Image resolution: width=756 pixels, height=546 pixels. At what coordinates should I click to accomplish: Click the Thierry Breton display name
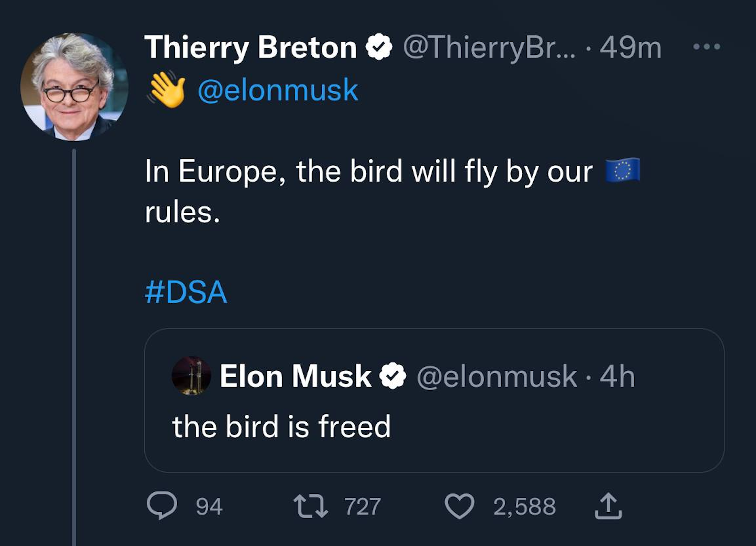click(x=251, y=47)
